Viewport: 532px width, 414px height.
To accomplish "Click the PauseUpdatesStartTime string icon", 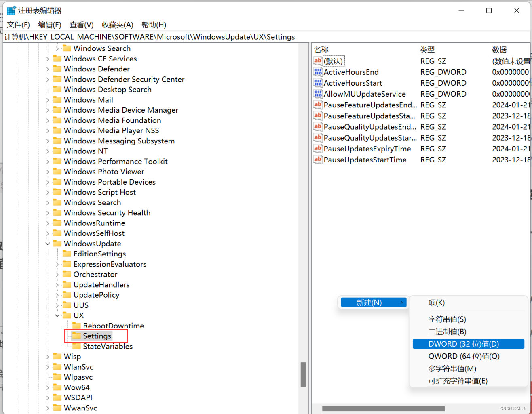I will pos(318,160).
